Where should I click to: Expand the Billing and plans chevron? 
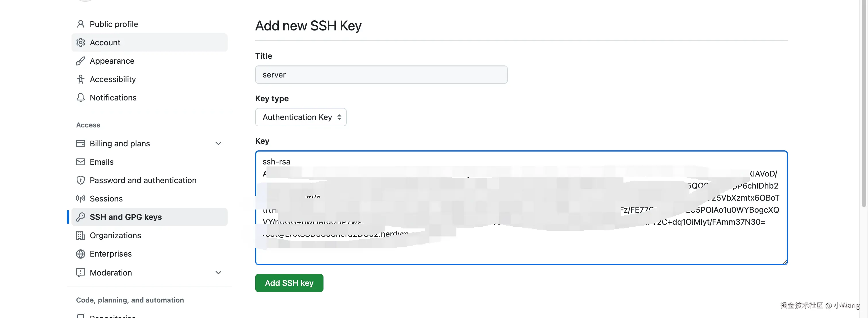click(218, 144)
